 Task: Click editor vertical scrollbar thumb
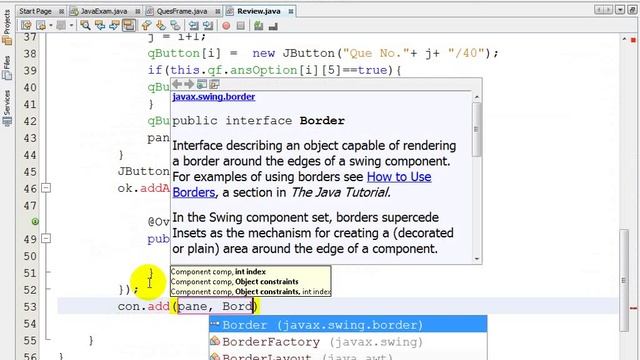click(x=623, y=280)
